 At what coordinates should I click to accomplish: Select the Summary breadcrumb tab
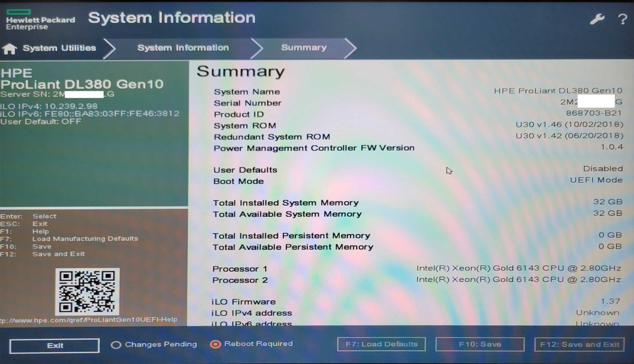(303, 48)
